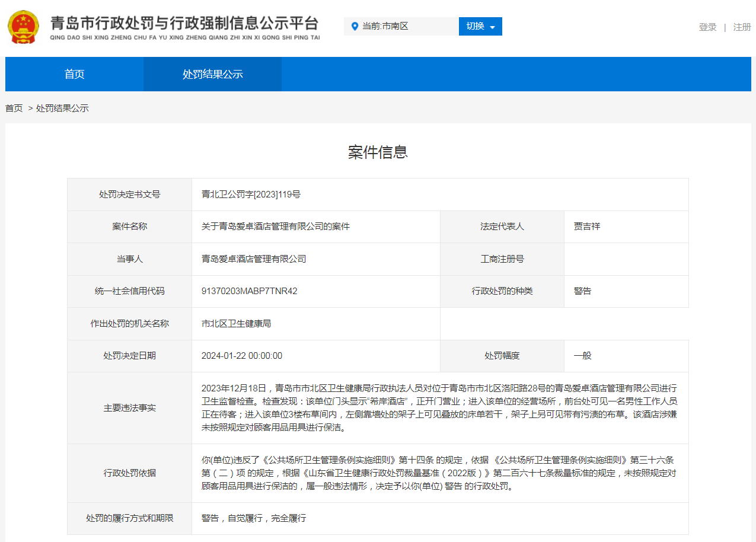Viewport: 756px width, 542px height.
Task: Click the 案件名称 label cell
Action: tap(130, 227)
